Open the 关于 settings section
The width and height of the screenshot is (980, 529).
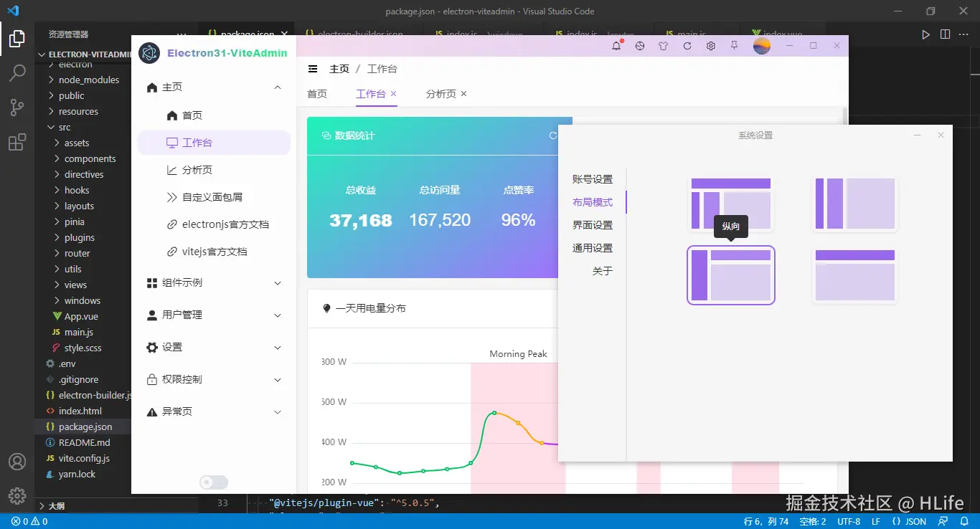(x=603, y=271)
